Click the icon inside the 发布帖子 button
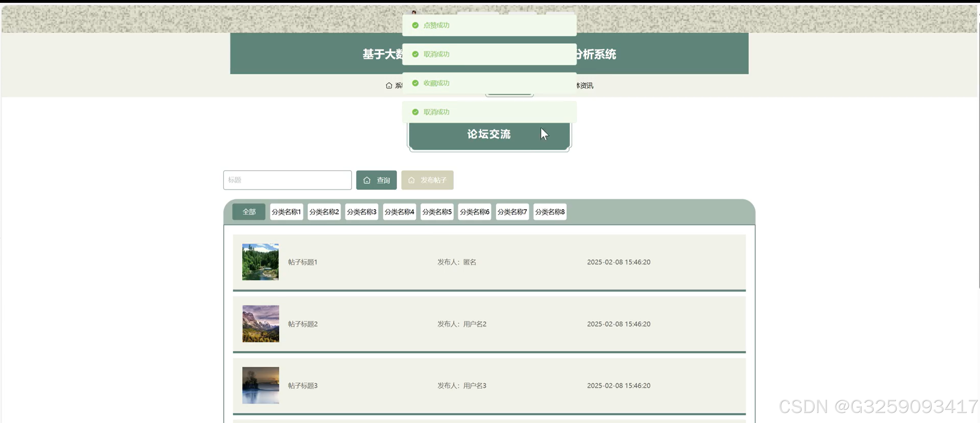 (x=411, y=180)
